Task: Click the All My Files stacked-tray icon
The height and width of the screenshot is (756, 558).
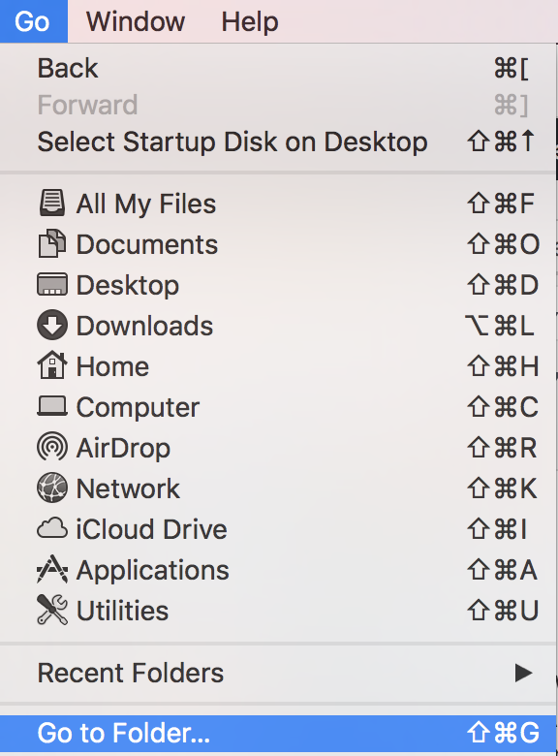Action: (x=52, y=203)
